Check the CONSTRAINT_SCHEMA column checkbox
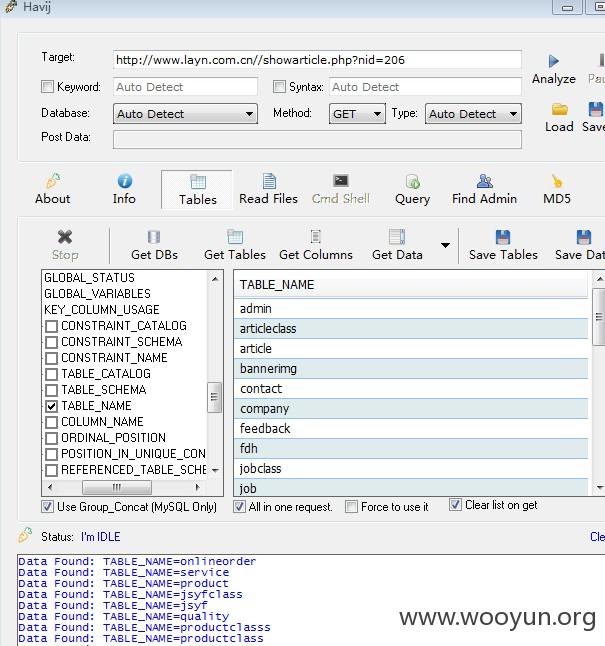 click(51, 342)
